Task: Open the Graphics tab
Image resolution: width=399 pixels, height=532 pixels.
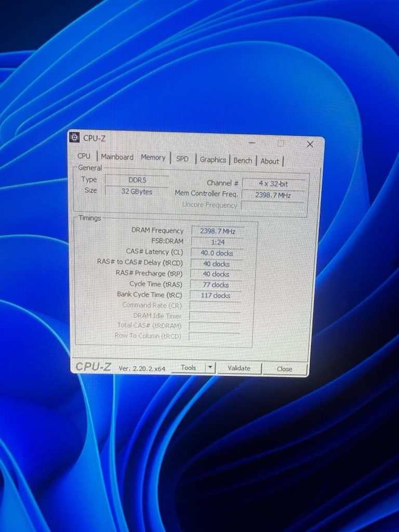Action: coord(212,159)
